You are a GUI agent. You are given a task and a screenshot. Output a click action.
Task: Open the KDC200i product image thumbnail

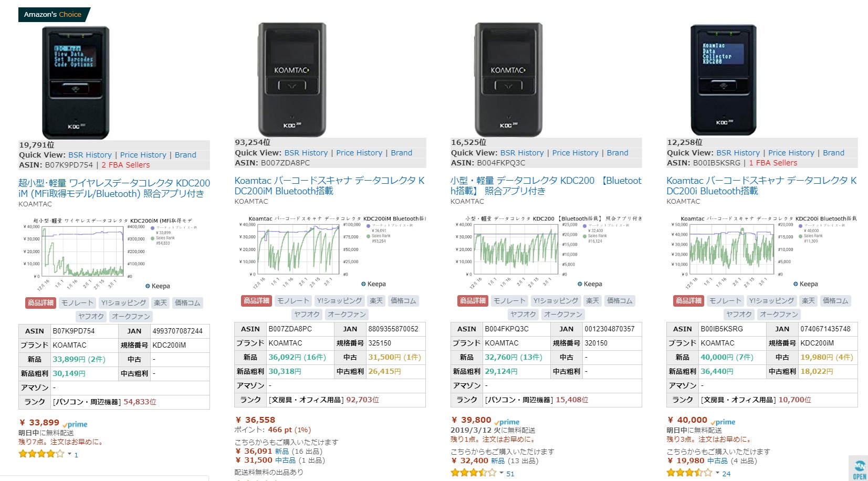pyautogui.click(x=723, y=80)
